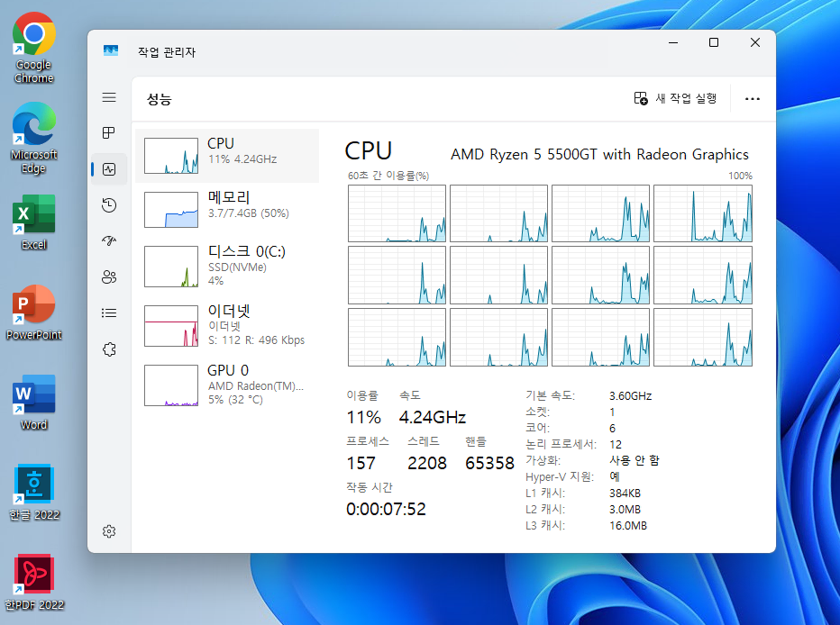840x625 pixels.
Task: Select the 디스크 0(C:) performance item
Action: [227, 266]
